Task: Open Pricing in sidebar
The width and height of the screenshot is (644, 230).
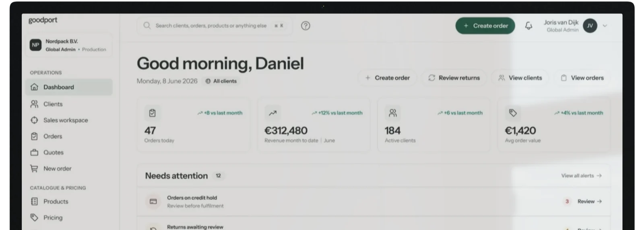Action: pyautogui.click(x=69, y=218)
